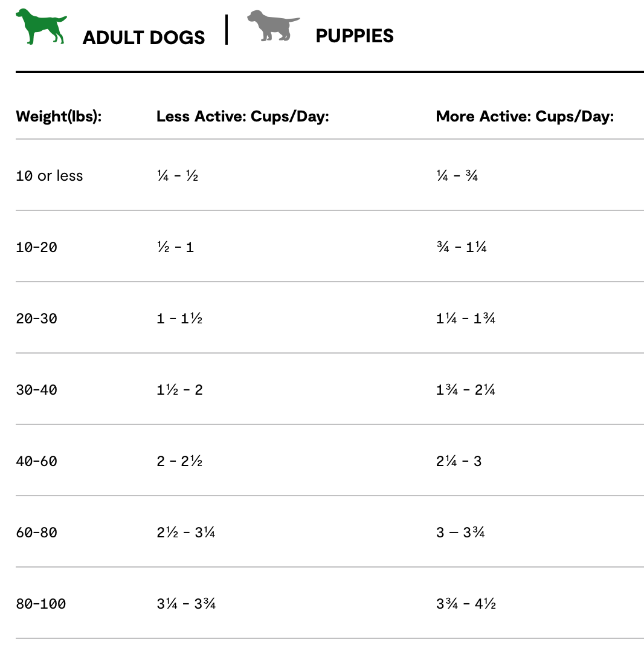Select the '10 or less' weight row
This screenshot has width=644, height=654.
pyautogui.click(x=50, y=176)
